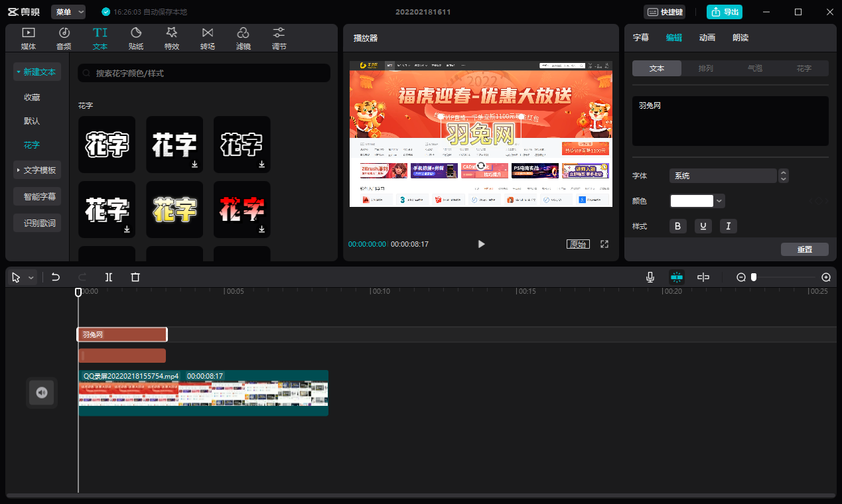
Task: Open 智能字幕 smart subtitles
Action: click(x=37, y=196)
